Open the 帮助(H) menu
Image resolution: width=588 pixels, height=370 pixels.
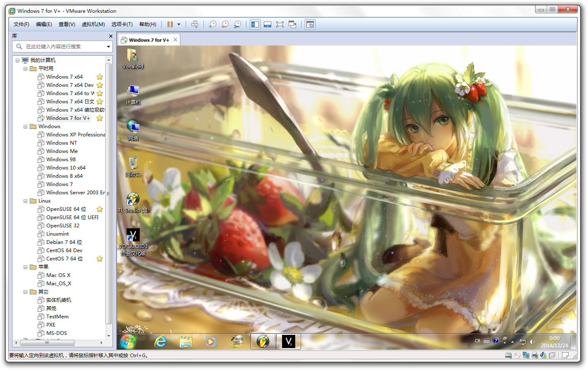click(148, 24)
